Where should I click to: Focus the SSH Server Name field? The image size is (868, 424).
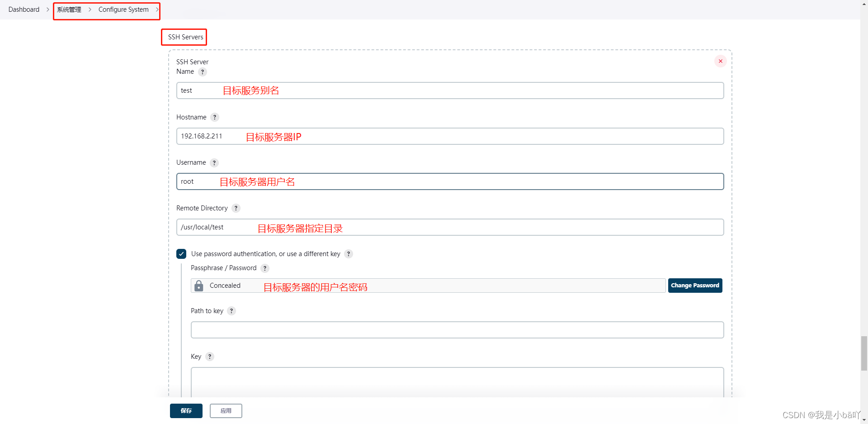tap(450, 91)
